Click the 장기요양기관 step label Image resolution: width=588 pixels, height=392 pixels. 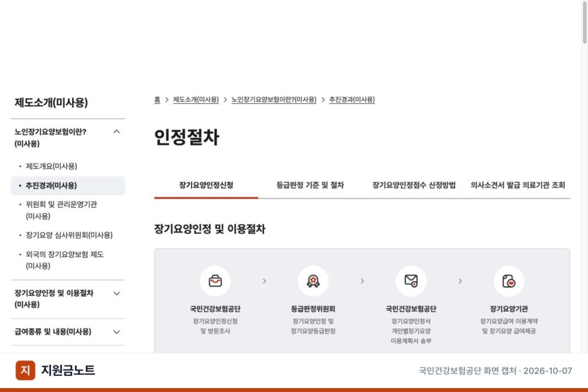(x=509, y=309)
